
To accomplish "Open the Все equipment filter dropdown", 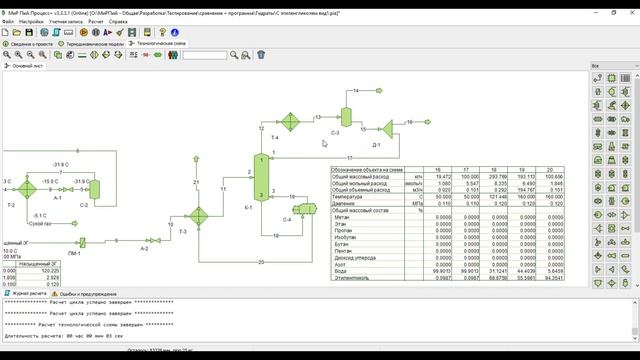I will click(614, 66).
